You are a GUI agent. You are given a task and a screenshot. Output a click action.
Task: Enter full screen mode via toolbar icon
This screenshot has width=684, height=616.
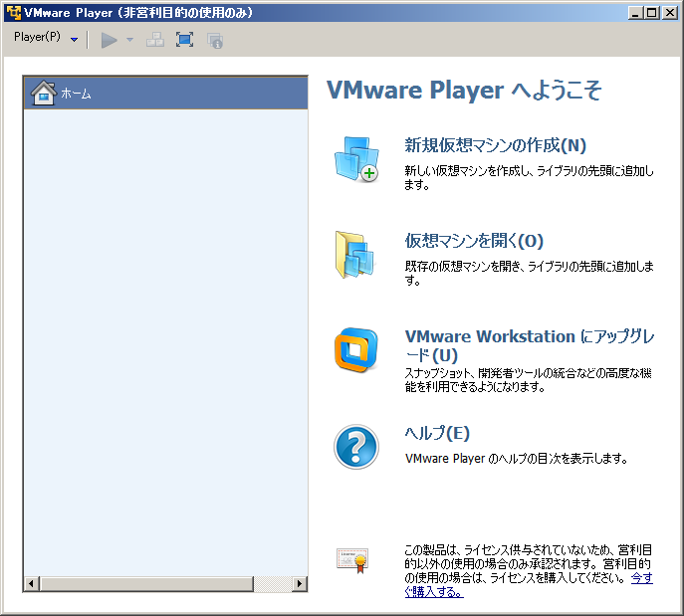point(184,40)
